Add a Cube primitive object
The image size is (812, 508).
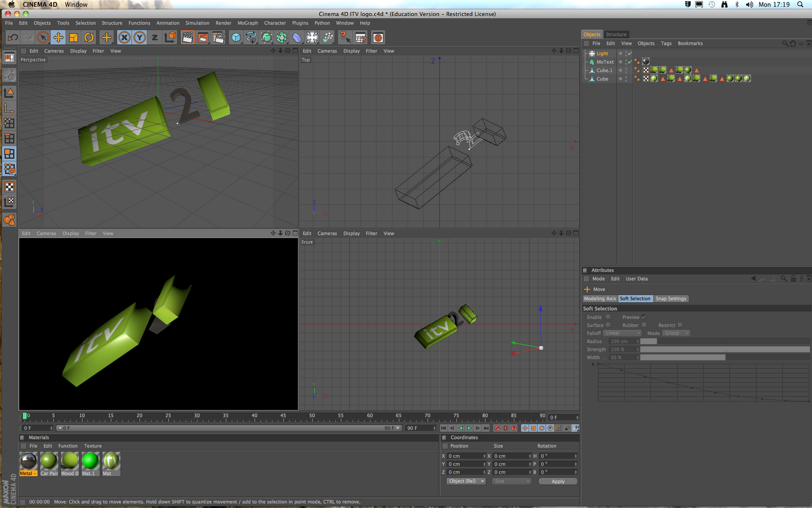pyautogui.click(x=236, y=38)
